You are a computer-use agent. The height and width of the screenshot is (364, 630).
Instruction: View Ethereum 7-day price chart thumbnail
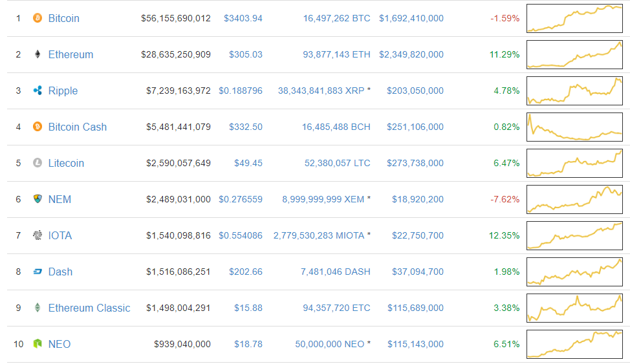pyautogui.click(x=574, y=55)
